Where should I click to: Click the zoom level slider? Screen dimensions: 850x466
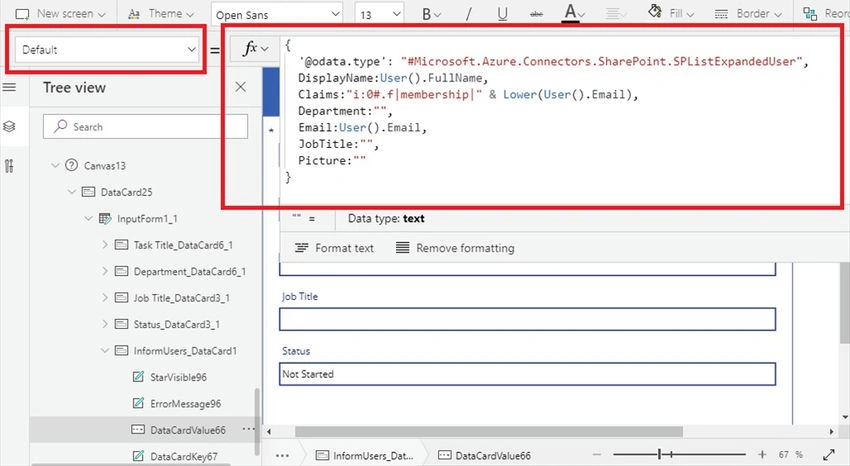(679, 455)
